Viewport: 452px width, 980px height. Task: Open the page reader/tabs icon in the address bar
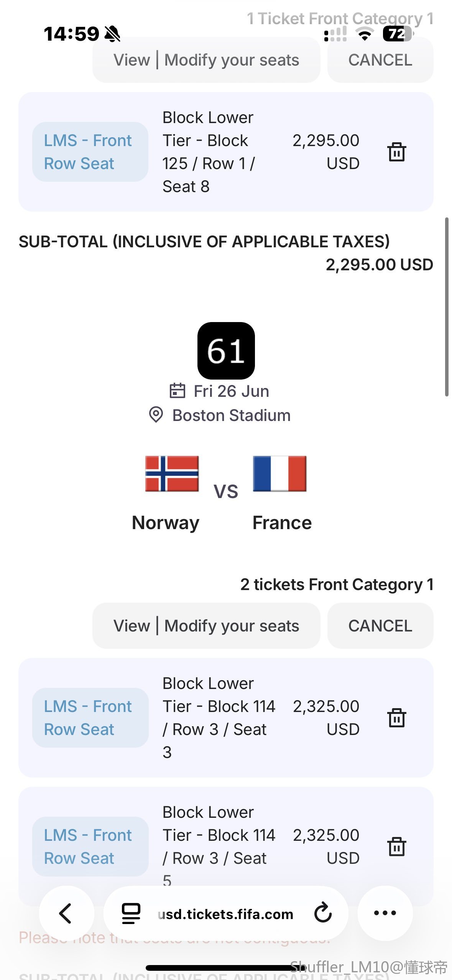click(x=131, y=913)
